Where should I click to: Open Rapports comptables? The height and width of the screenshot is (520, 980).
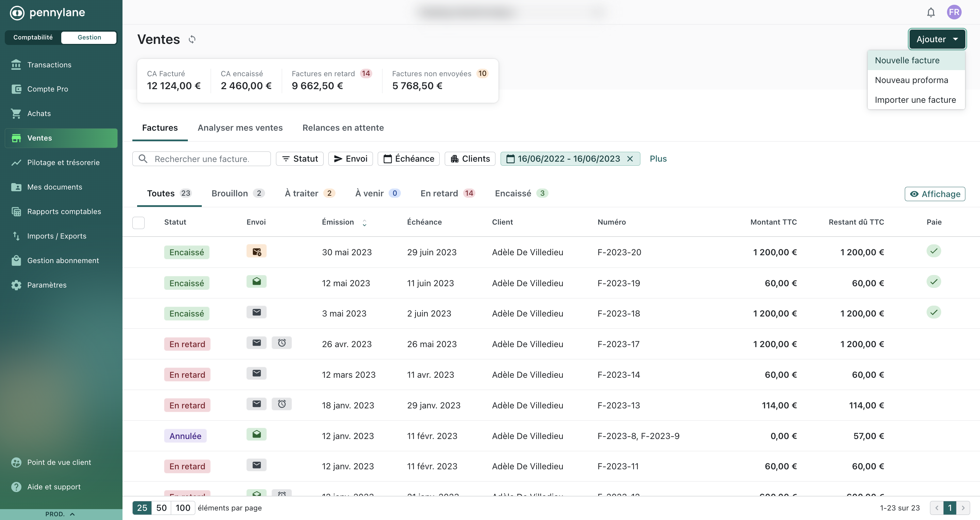tap(61, 211)
